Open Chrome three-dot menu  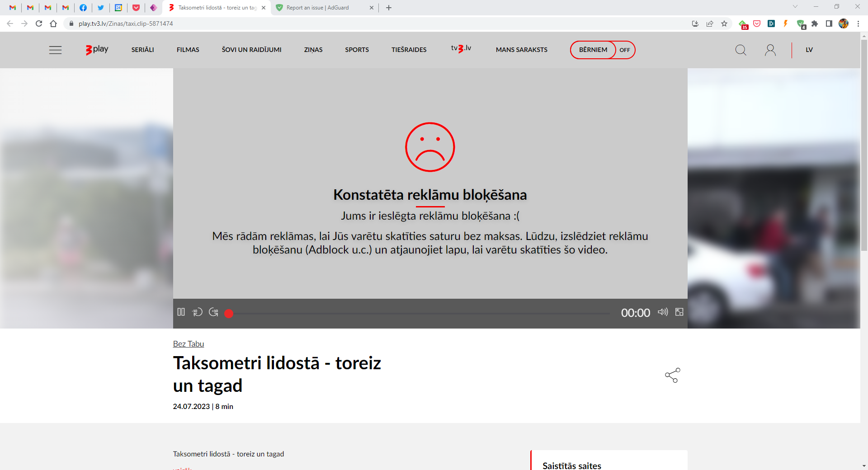858,23
